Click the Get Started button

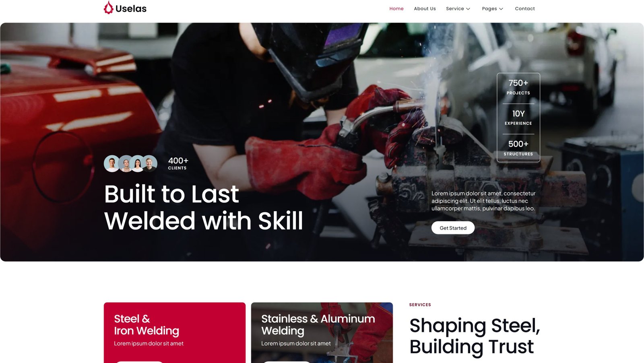pos(453,228)
